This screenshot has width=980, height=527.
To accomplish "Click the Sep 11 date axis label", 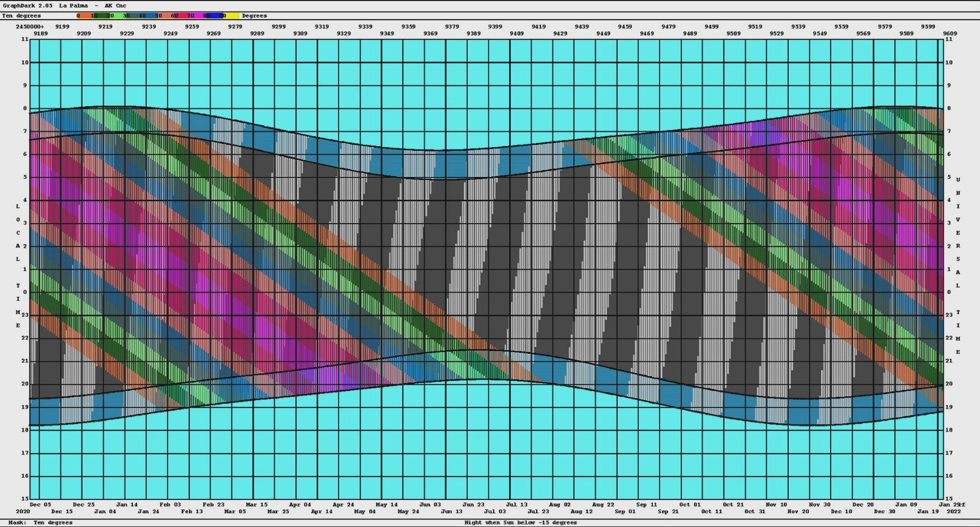I will point(646,505).
